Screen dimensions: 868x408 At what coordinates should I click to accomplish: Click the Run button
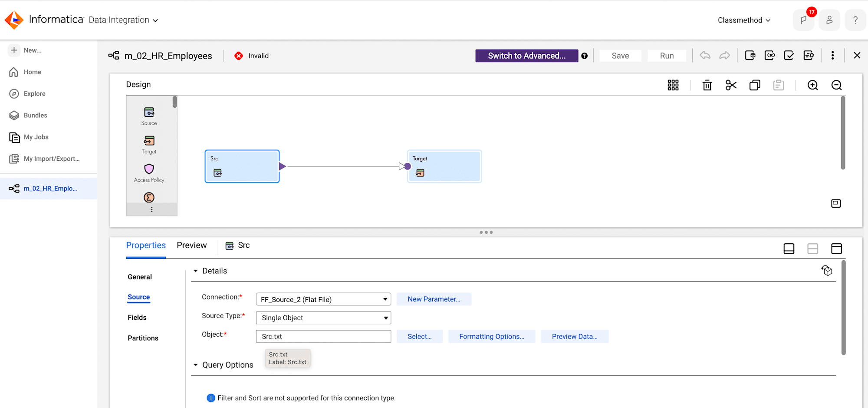pos(667,56)
